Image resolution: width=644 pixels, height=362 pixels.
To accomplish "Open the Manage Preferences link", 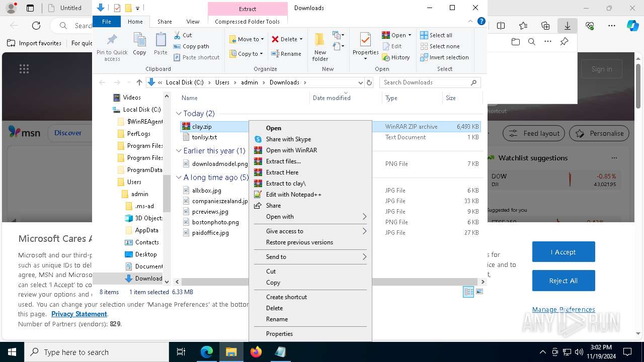I will [x=563, y=310].
